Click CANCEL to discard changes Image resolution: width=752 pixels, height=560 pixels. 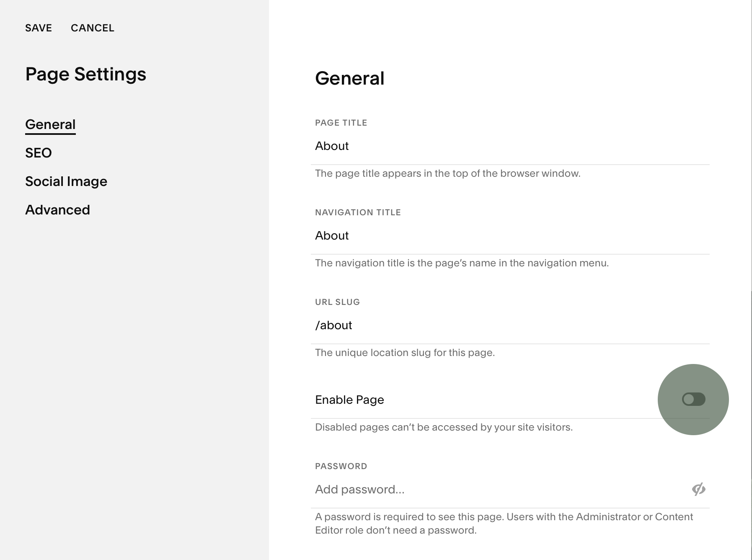tap(93, 28)
